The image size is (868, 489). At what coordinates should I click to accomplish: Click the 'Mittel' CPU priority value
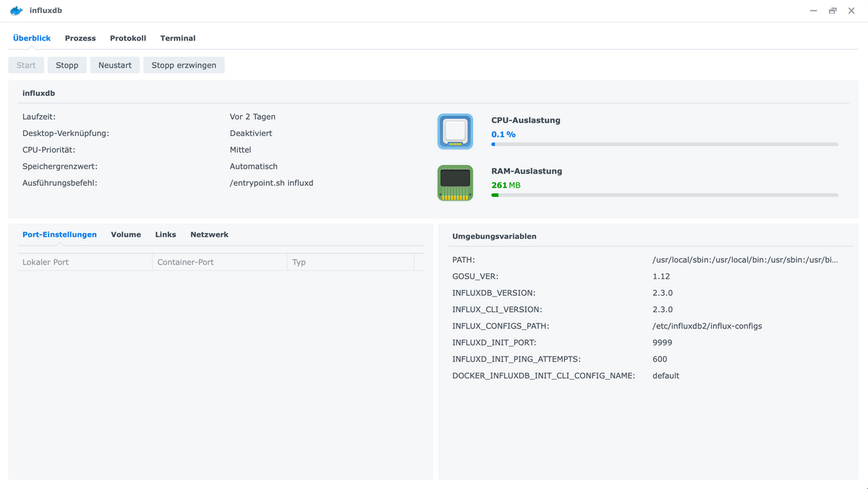click(x=240, y=150)
